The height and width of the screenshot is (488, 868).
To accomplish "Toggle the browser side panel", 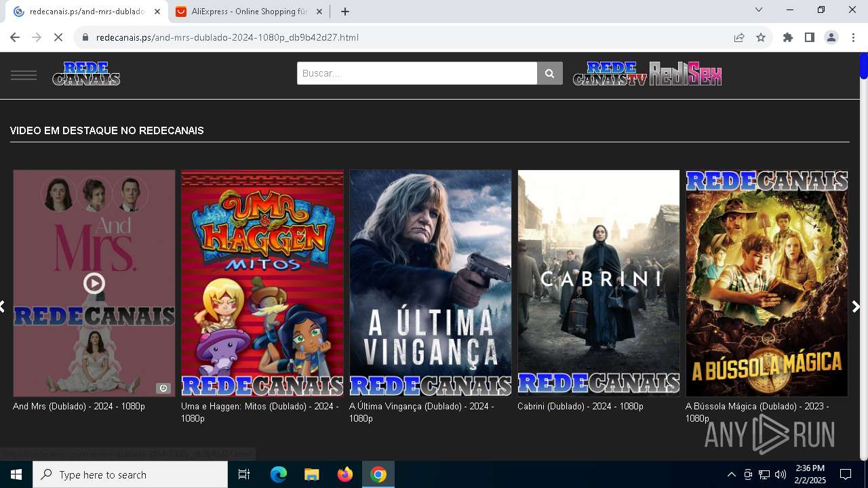I will 810,37.
